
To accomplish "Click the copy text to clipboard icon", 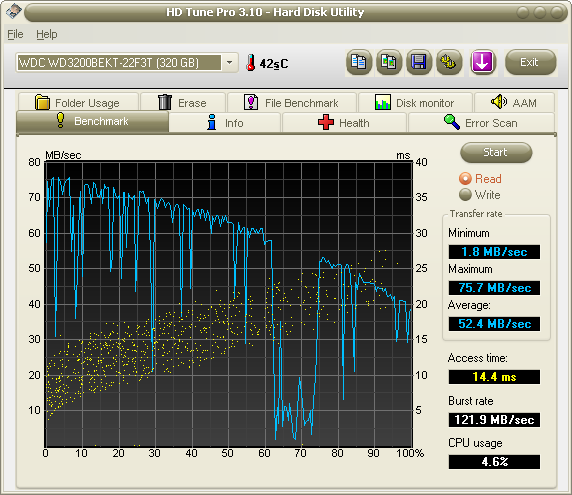I will 359,62.
